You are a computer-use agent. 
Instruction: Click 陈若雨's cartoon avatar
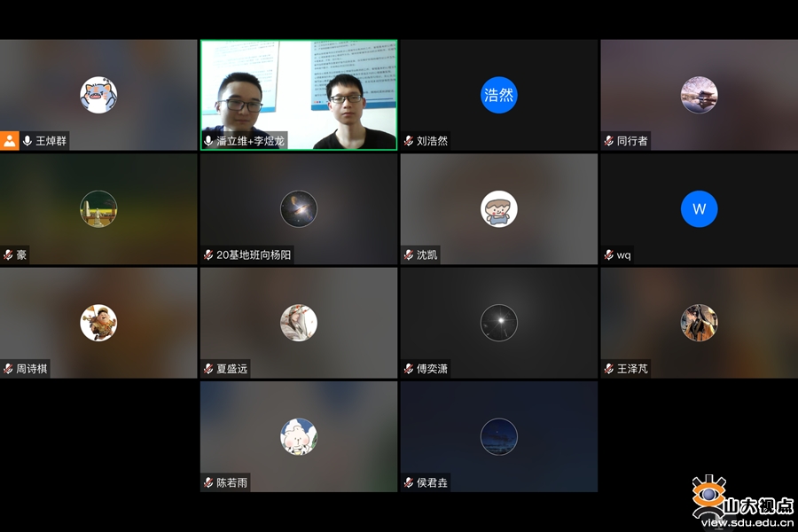point(298,436)
